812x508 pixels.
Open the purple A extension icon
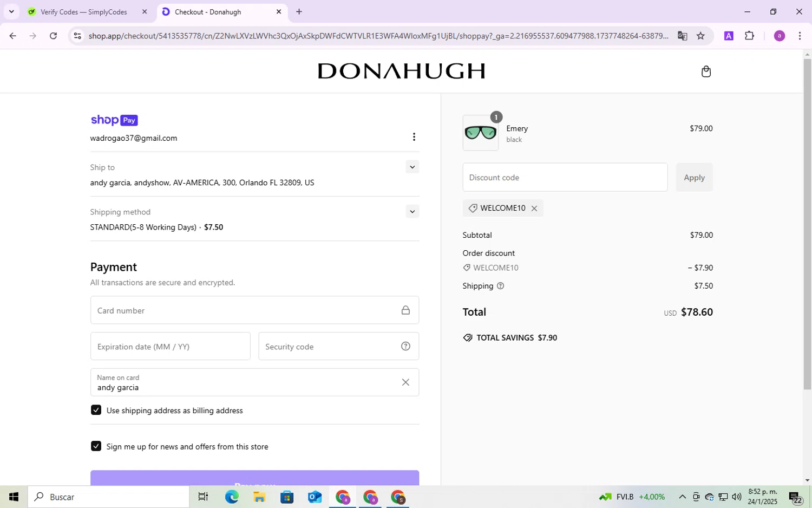click(x=729, y=36)
